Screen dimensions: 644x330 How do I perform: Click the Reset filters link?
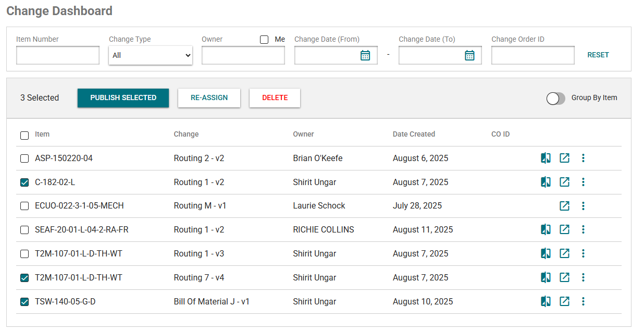598,55
